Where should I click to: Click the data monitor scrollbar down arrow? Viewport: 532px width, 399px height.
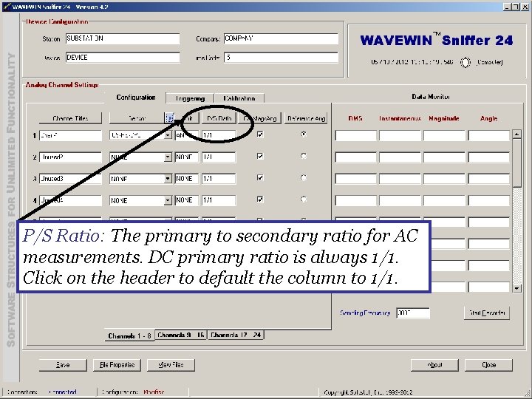click(516, 288)
